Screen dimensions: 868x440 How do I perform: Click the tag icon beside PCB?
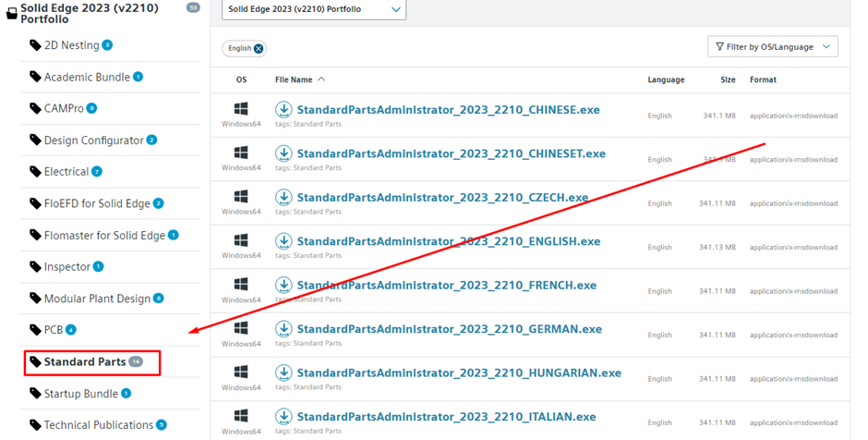point(35,330)
